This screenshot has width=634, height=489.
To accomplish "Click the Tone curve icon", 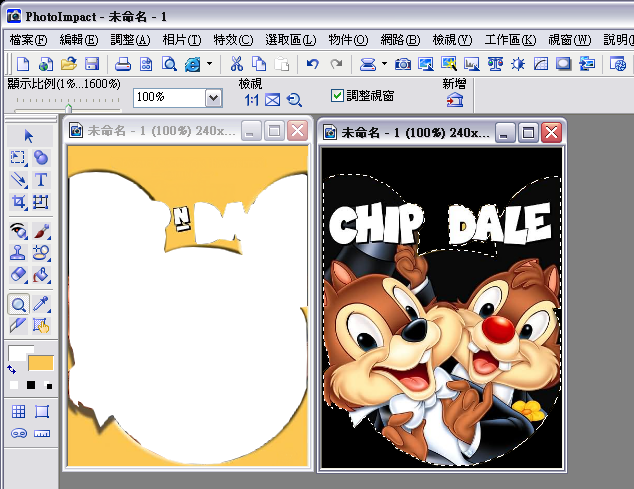I will pos(541,64).
